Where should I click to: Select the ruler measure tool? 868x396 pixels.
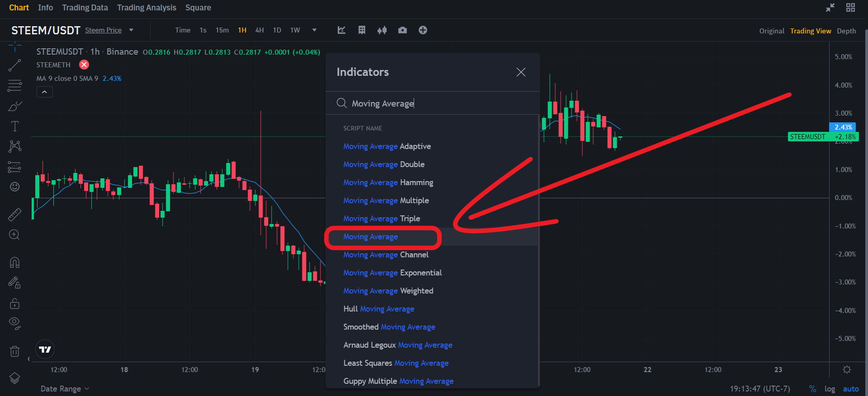pyautogui.click(x=14, y=214)
